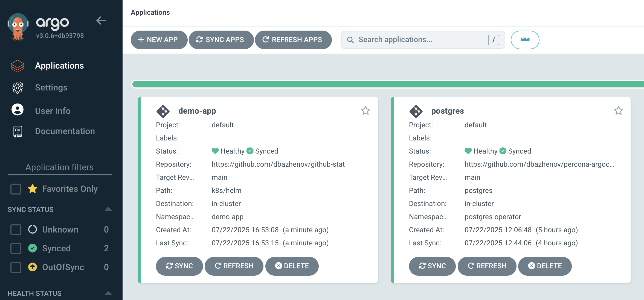Open User Info in the sidebar
Viewport: 644px width, 300px height.
click(x=53, y=111)
